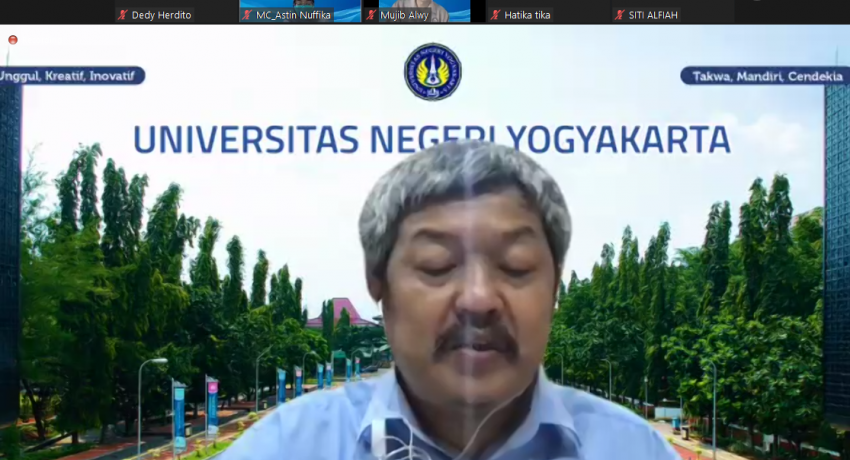Click Mujib Alwy's muted microphone icon

(371, 15)
